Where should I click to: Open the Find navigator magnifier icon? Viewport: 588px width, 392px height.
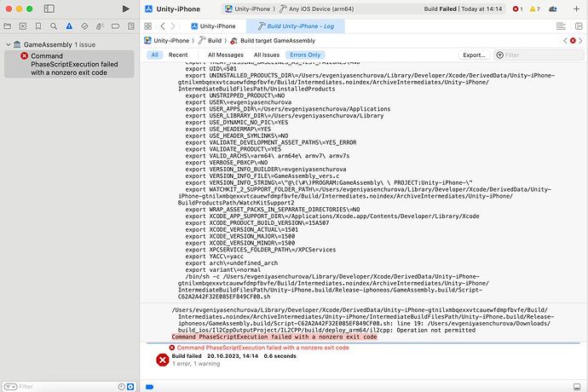coord(54,26)
